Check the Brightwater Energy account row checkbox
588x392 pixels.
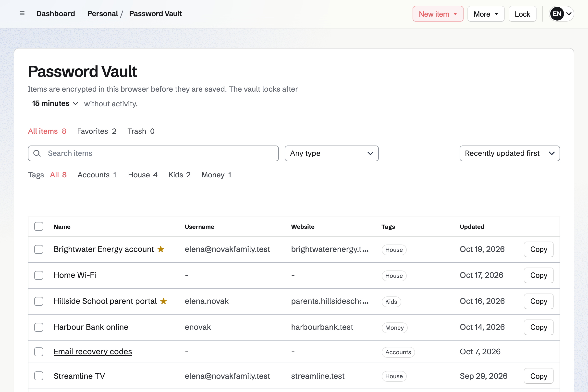pyautogui.click(x=39, y=249)
